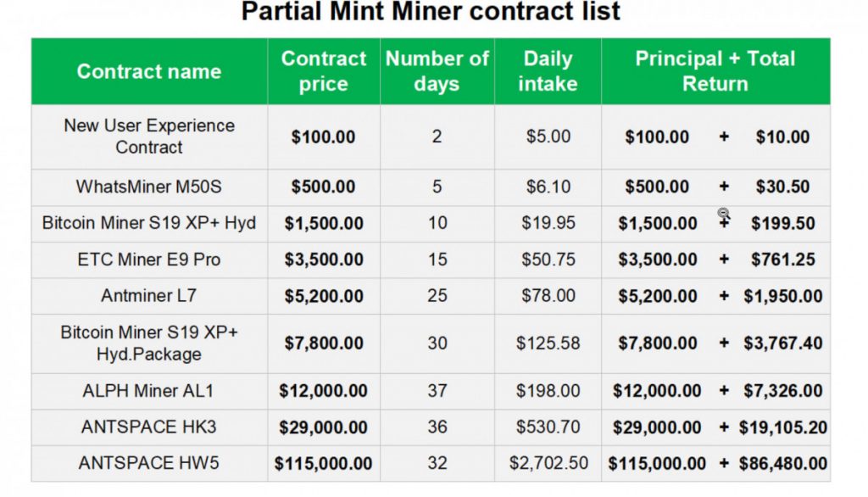Screen dimensions: 868x497
Task: Click the $115,000.00 contract price cell
Action: pos(324,463)
